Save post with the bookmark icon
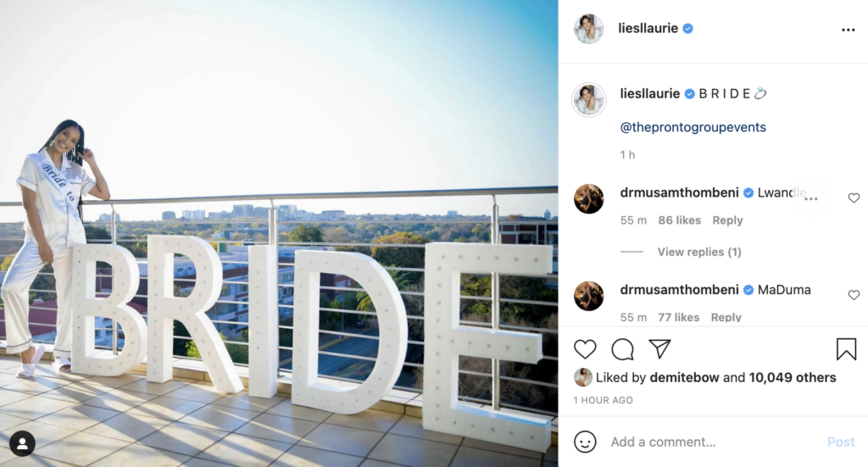The image size is (868, 467). pyautogui.click(x=846, y=349)
